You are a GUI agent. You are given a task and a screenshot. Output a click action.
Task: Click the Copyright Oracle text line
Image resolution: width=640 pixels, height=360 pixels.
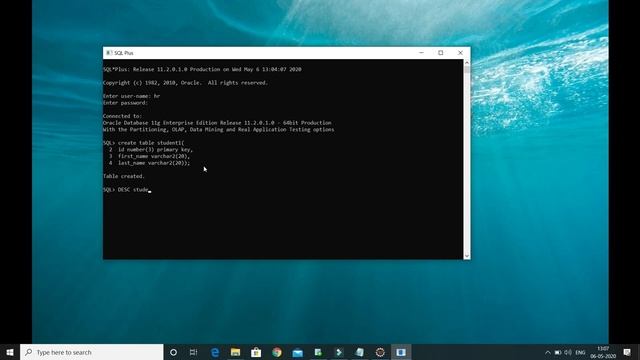[x=185, y=82]
